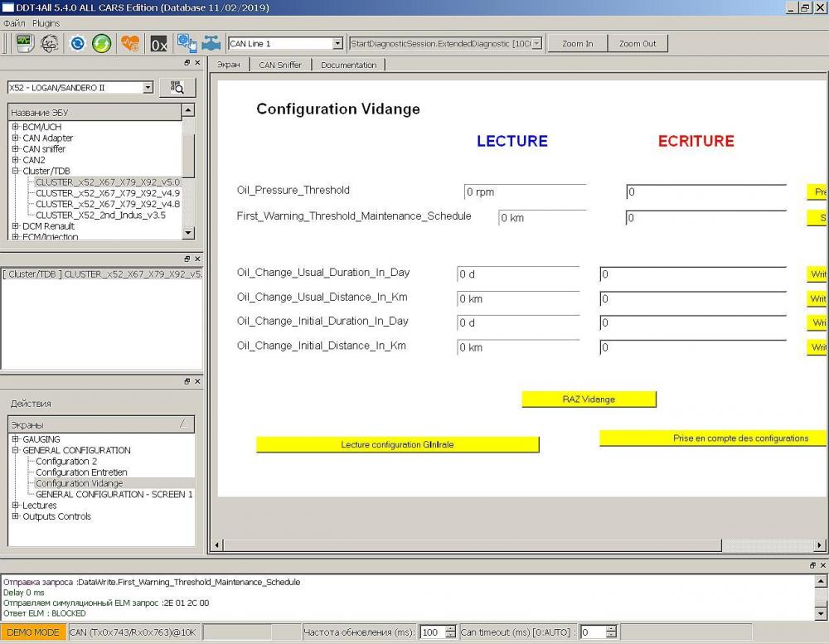829x644 pixels.
Task: Click the blue gear with hand icon
Action: [x=187, y=43]
